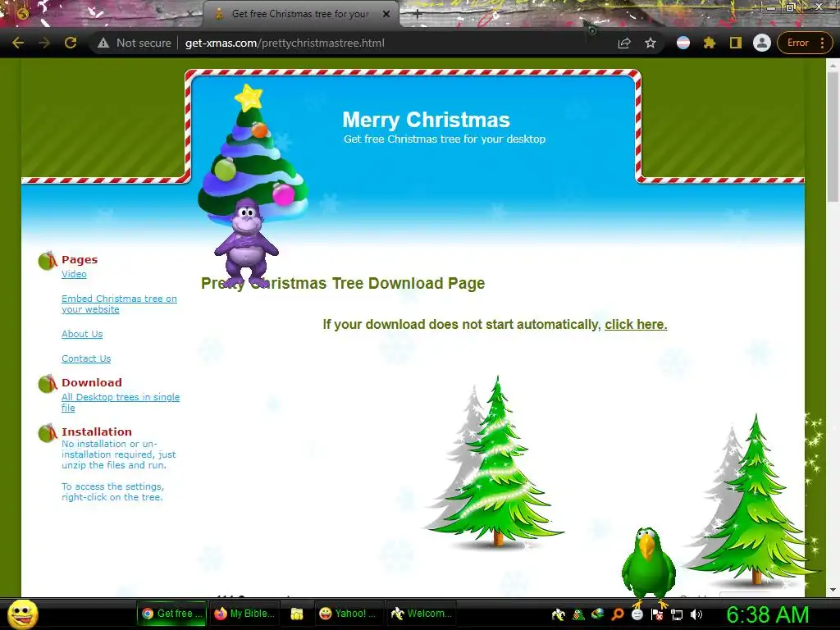
Task: Open the Contact Us link
Action: [86, 358]
